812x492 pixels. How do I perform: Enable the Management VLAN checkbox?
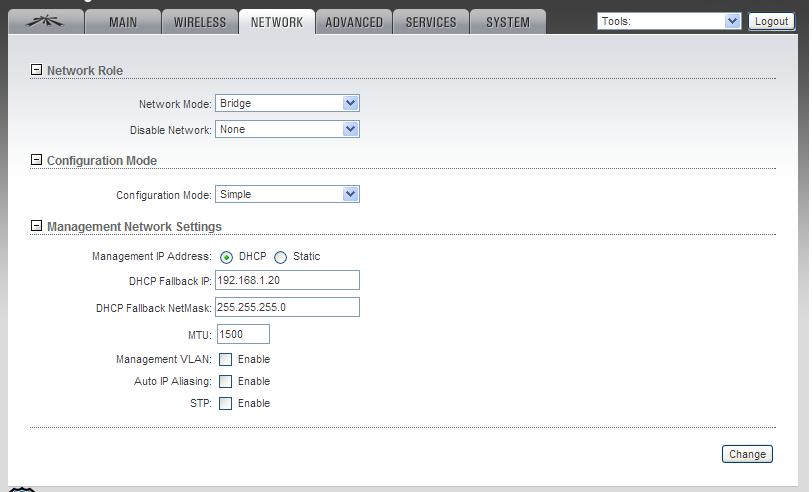tap(225, 359)
